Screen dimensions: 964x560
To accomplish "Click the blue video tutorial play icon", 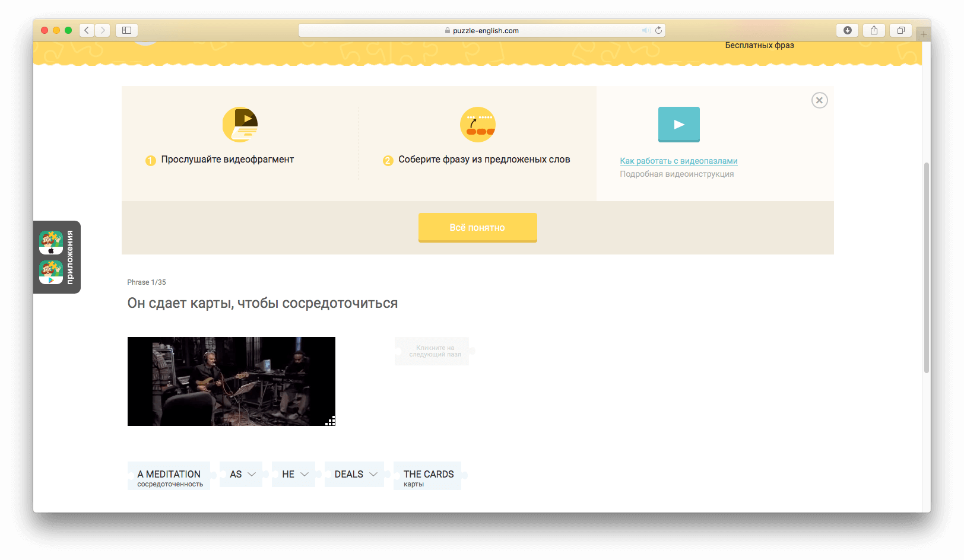I will (678, 125).
